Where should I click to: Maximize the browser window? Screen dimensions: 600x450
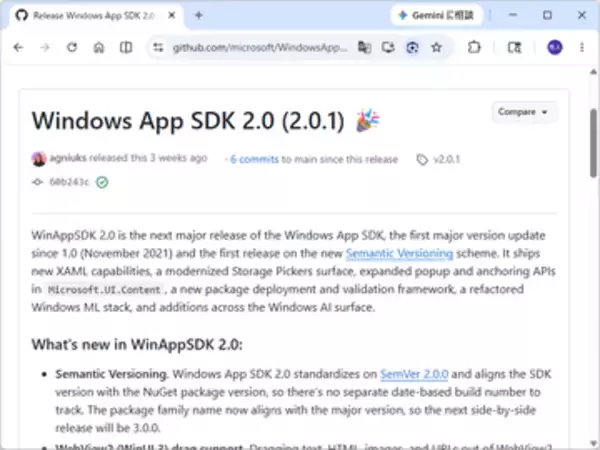click(x=547, y=15)
